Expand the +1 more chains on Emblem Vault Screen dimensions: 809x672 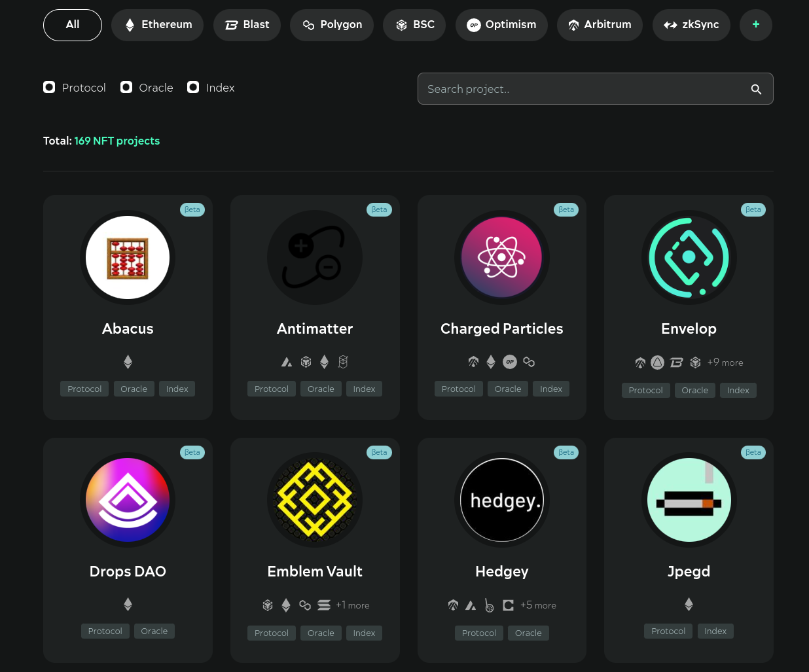(x=353, y=605)
